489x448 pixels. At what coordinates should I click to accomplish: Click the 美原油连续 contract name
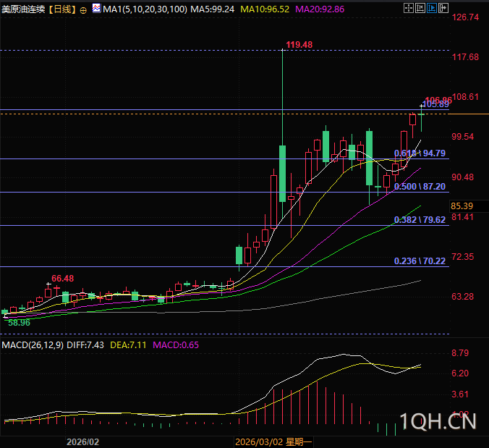pos(23,9)
